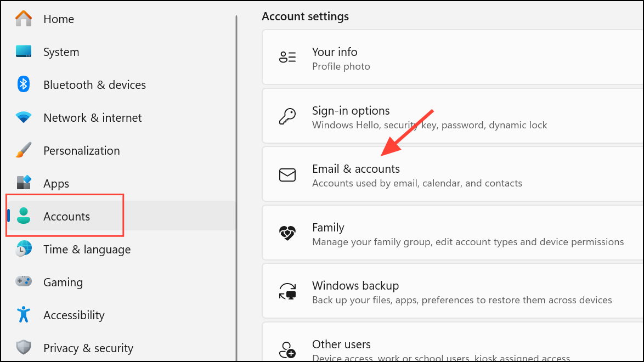The width and height of the screenshot is (644, 362).
Task: Click the Personalization paintbrush icon
Action: pyautogui.click(x=24, y=150)
